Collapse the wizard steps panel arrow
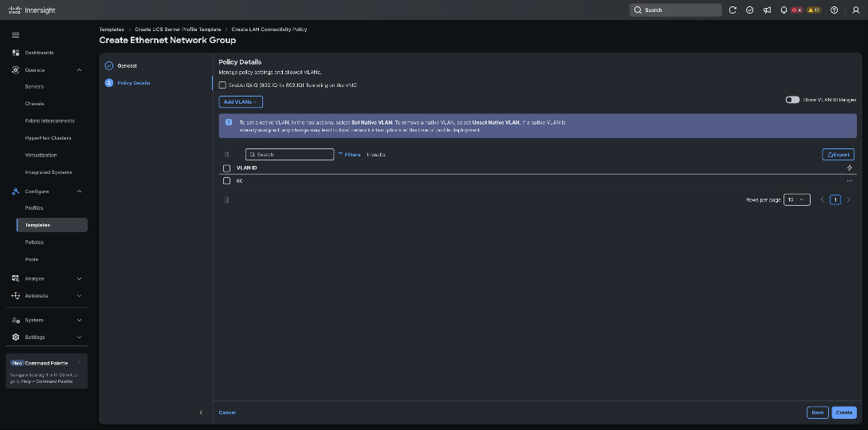Image resolution: width=868 pixels, height=430 pixels. [x=201, y=412]
